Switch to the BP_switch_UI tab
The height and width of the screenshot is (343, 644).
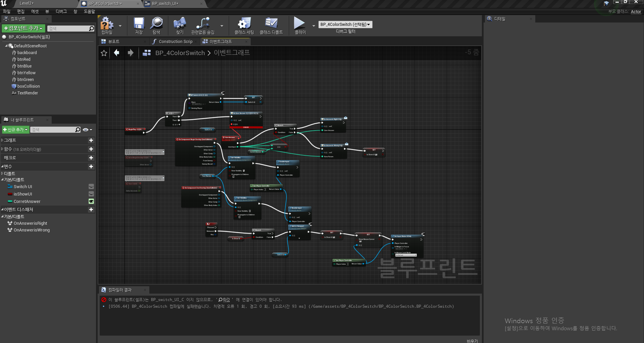[165, 4]
